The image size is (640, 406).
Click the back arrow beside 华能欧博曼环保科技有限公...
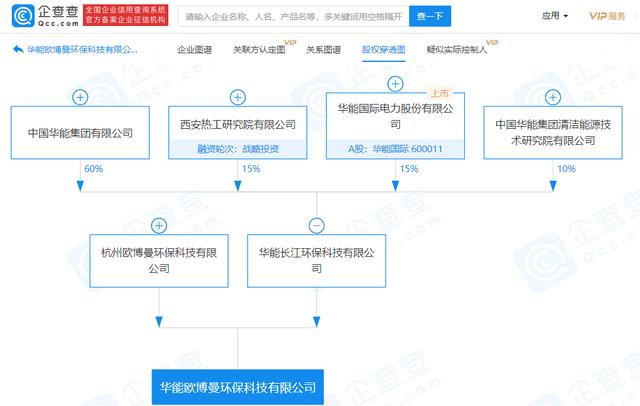pyautogui.click(x=18, y=50)
